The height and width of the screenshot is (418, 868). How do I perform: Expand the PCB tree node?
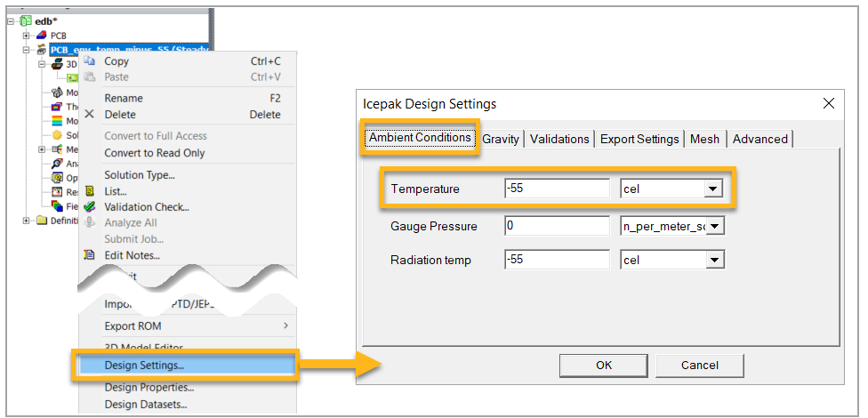[27, 36]
